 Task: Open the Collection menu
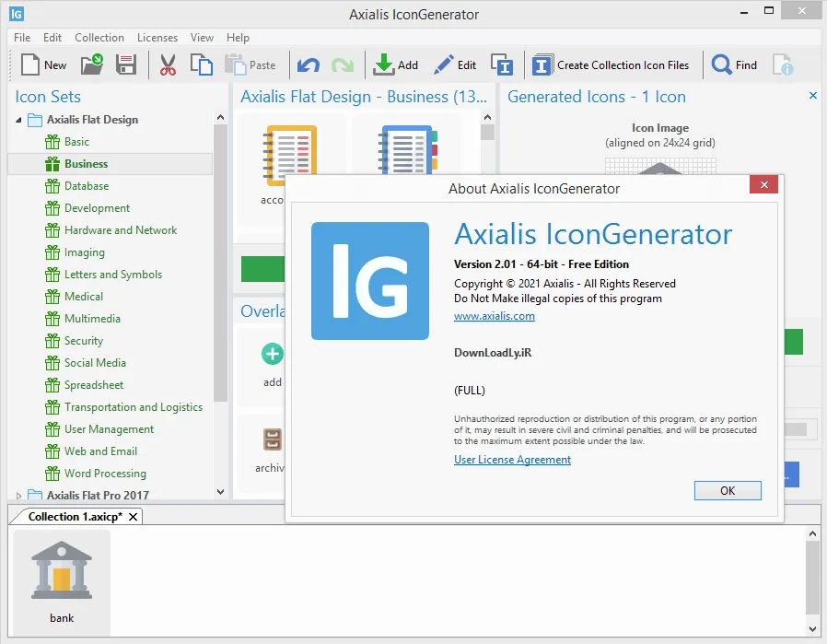99,38
